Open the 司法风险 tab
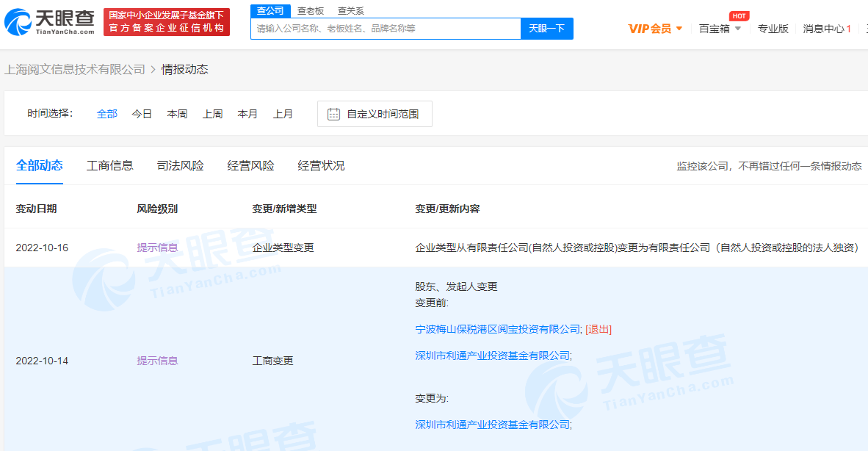868x451 pixels. (180, 166)
